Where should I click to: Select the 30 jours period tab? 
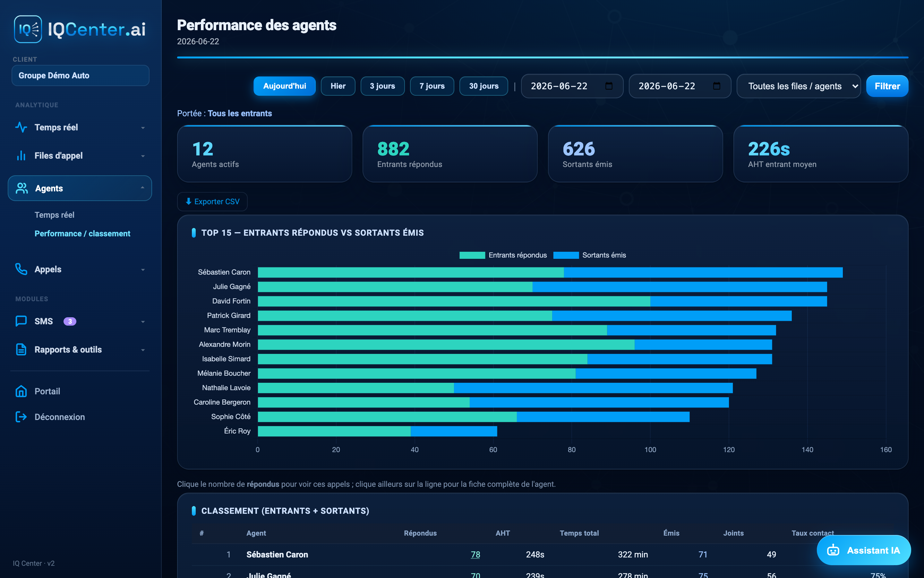(x=484, y=86)
